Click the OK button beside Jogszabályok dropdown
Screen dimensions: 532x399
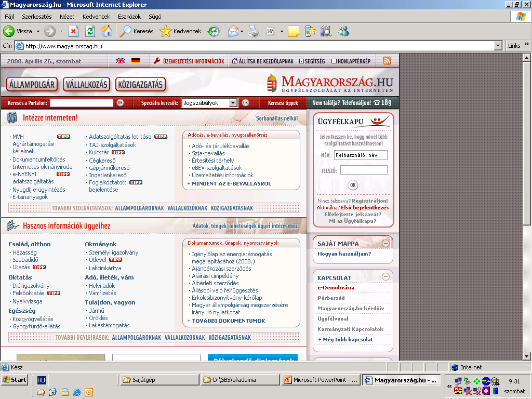(x=246, y=103)
